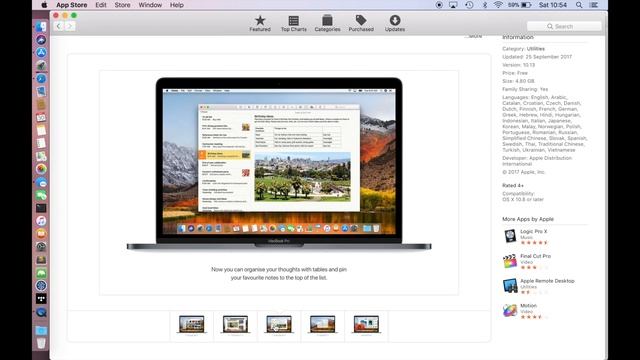Open Notification Centre icon
The image size is (640, 360).
[x=594, y=5]
